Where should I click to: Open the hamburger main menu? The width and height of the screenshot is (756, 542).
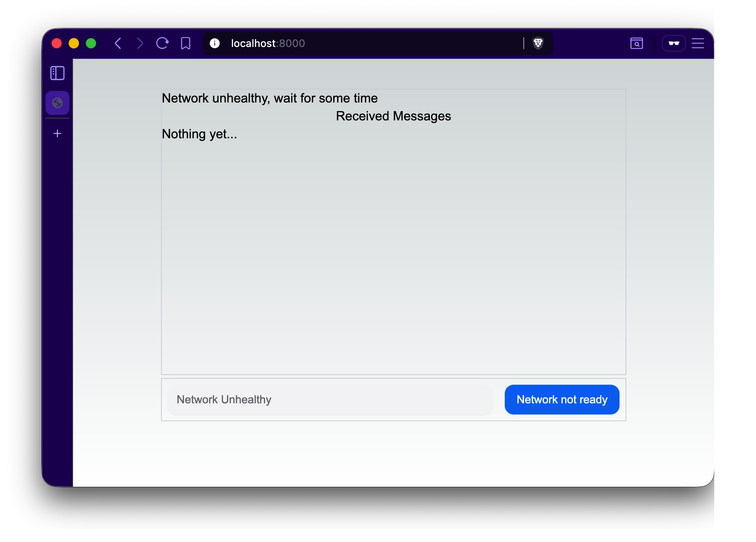[x=697, y=43]
